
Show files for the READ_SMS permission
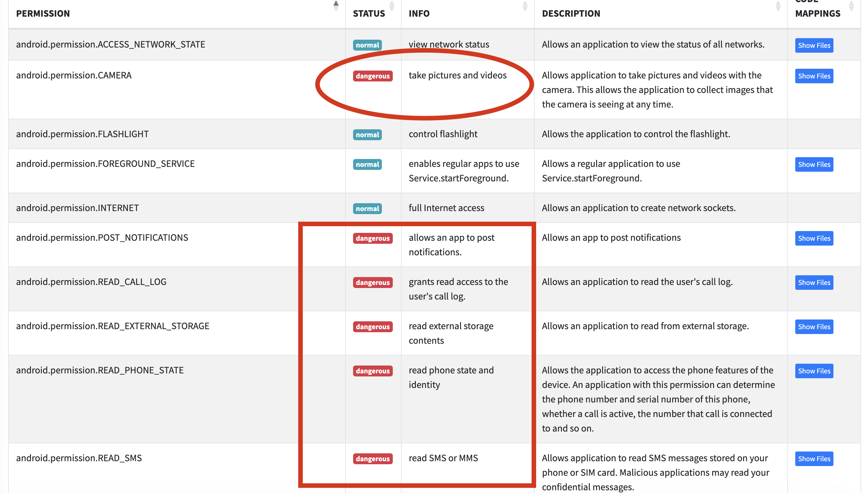pyautogui.click(x=814, y=459)
